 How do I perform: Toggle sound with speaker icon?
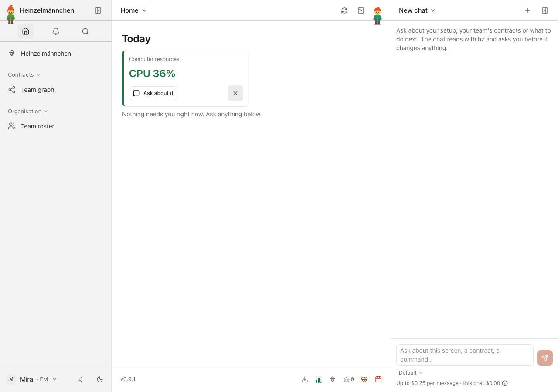point(81,379)
